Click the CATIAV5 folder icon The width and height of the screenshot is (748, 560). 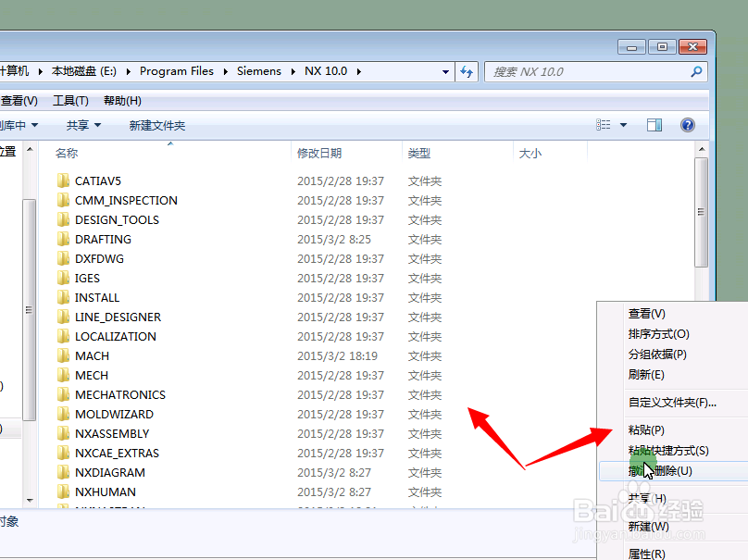(x=63, y=180)
